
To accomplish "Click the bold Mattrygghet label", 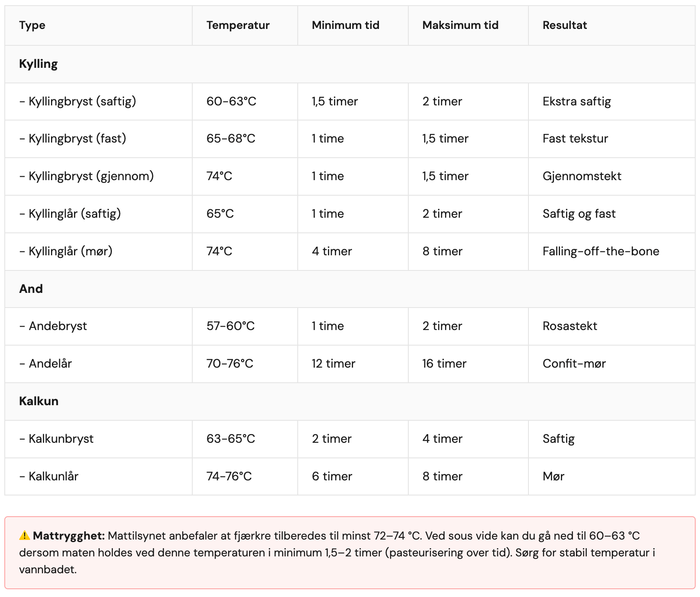I will point(69,536).
